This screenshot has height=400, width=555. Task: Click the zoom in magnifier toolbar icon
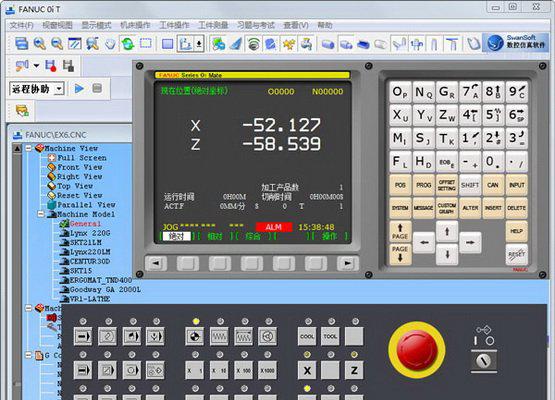point(40,44)
